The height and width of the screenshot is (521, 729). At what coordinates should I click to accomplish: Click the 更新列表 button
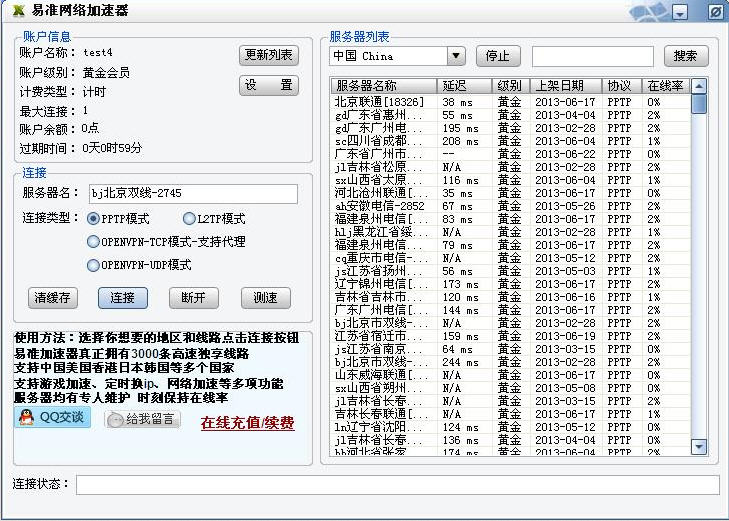click(x=269, y=55)
